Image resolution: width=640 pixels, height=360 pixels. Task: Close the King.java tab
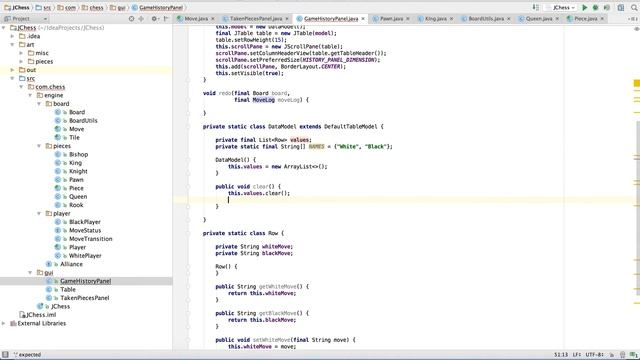[451, 19]
